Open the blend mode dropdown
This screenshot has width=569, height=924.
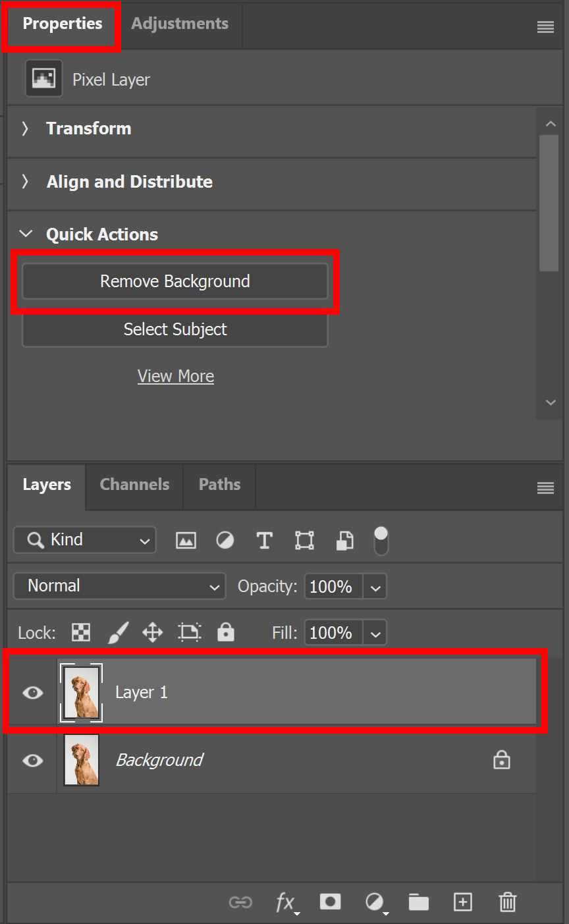click(x=119, y=585)
